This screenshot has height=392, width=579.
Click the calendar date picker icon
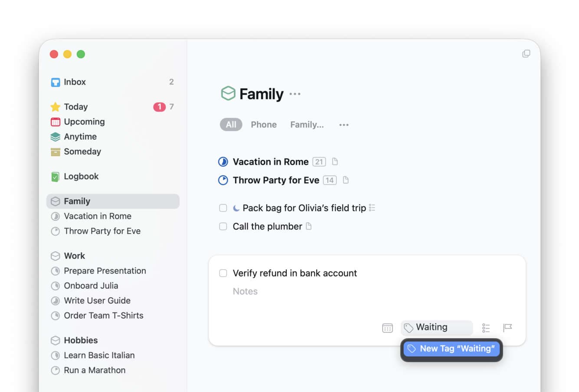point(387,328)
